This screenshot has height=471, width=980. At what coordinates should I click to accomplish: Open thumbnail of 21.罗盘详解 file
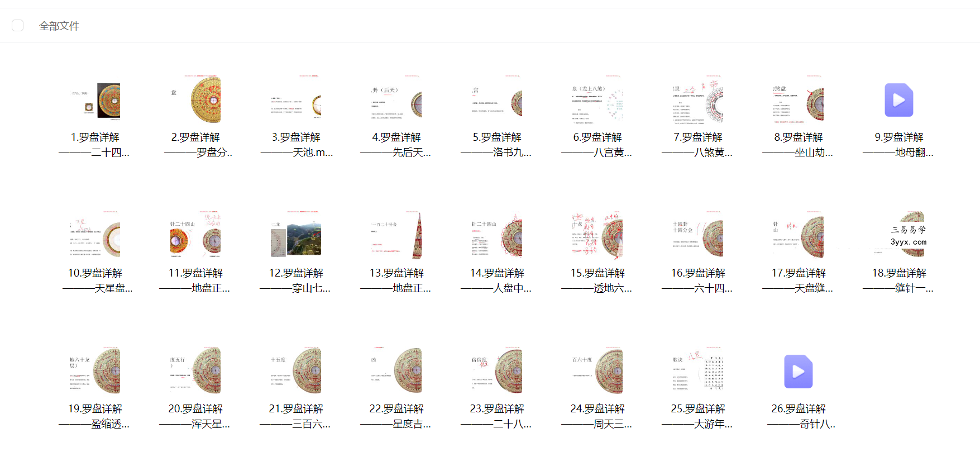click(296, 372)
